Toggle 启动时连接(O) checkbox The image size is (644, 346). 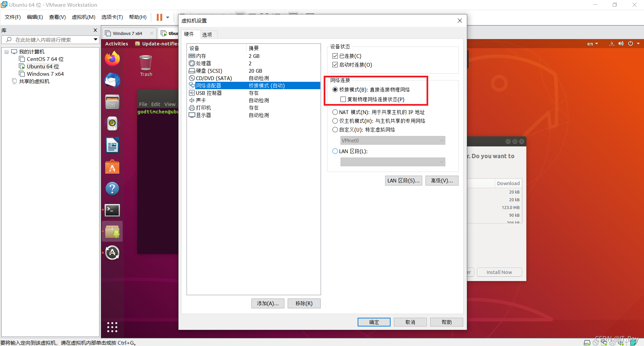point(335,65)
